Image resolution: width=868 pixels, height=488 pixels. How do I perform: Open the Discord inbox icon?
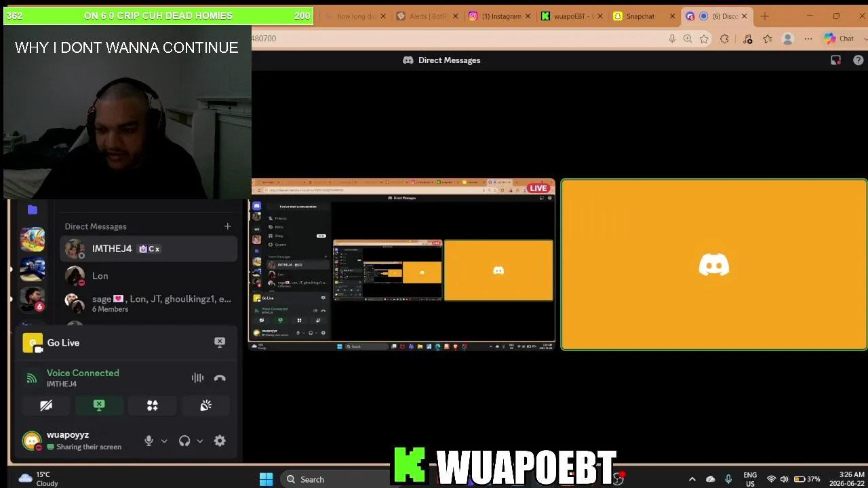[x=836, y=60]
